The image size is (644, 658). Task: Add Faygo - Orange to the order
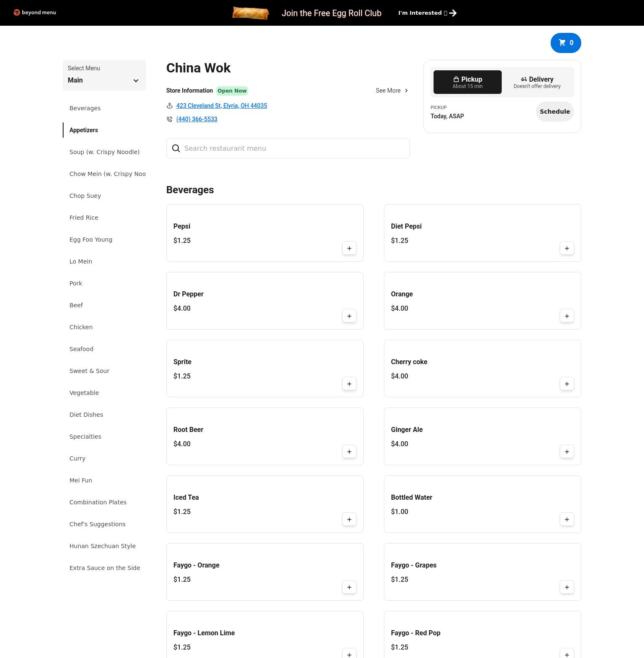[x=349, y=587]
